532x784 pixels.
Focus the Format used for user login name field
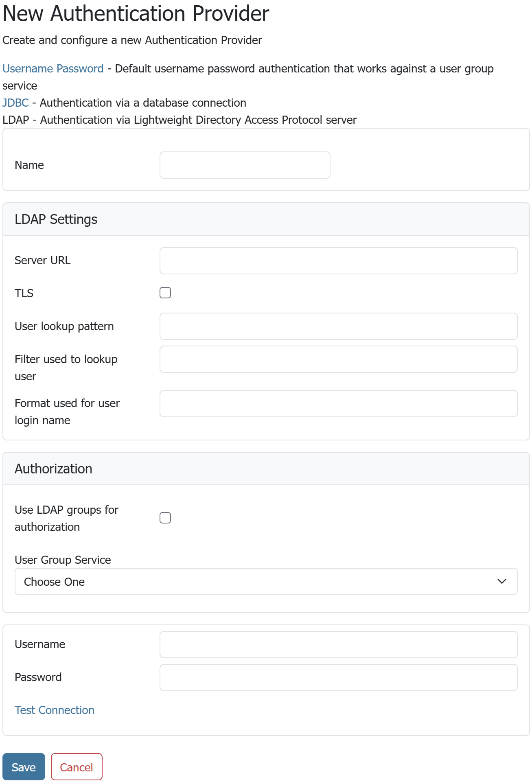338,403
